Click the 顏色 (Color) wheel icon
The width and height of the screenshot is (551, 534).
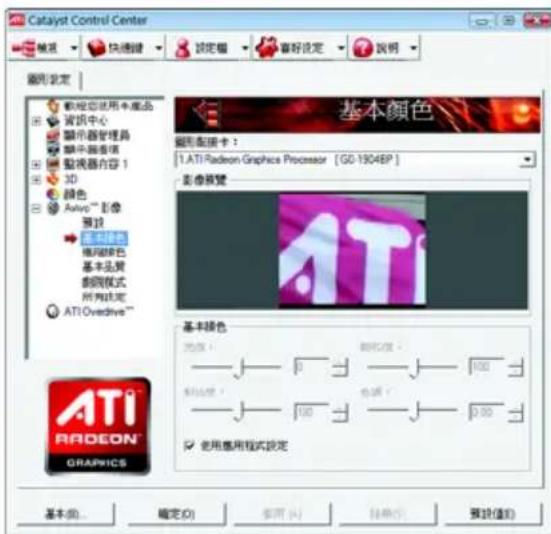point(53,194)
